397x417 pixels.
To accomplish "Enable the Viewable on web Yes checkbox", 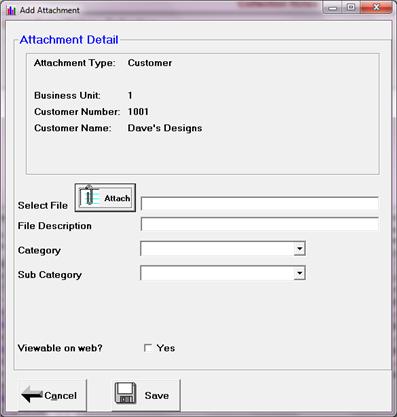I will coord(148,348).
